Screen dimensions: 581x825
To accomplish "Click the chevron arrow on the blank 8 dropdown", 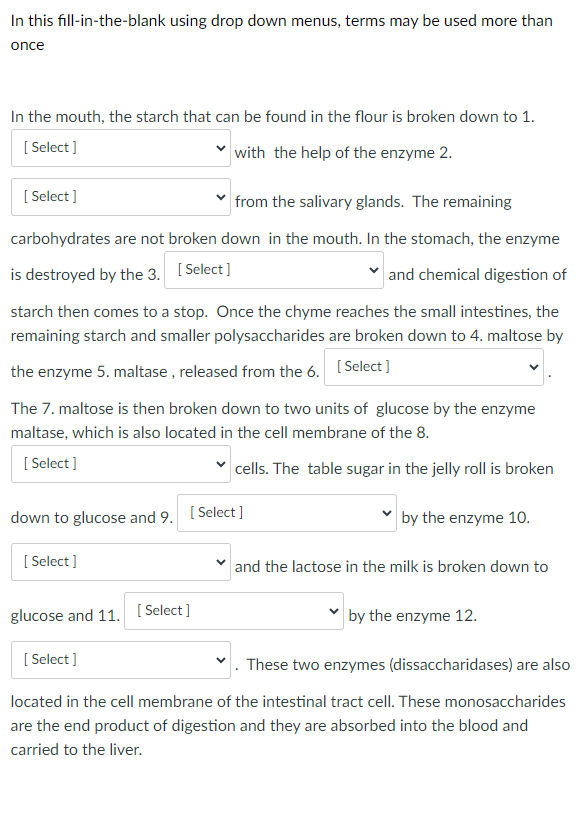I will pyautogui.click(x=222, y=463).
